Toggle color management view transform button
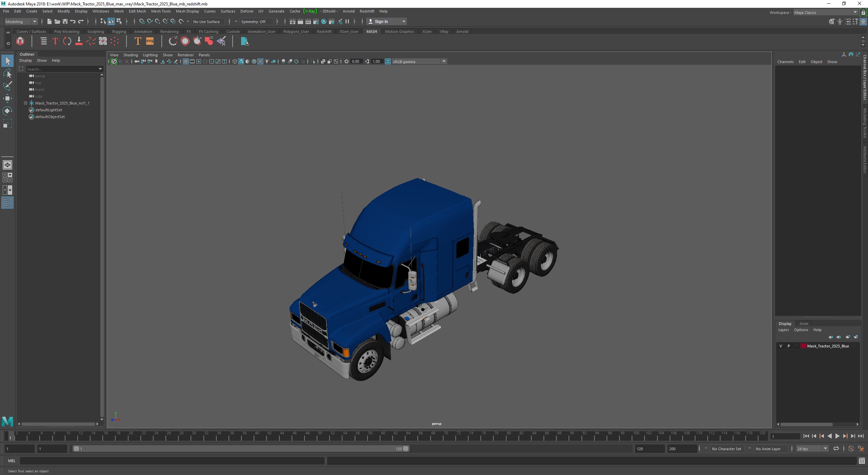Viewport: 868px width, 475px height. tap(388, 61)
